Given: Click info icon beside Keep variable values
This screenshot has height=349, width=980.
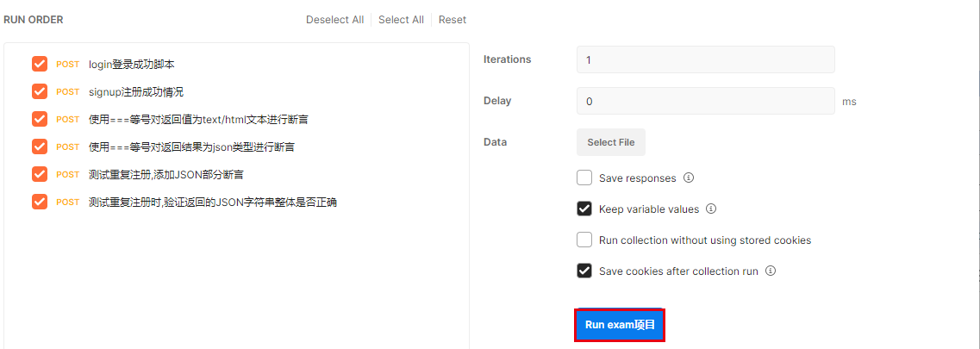Looking at the screenshot, I should 711,209.
